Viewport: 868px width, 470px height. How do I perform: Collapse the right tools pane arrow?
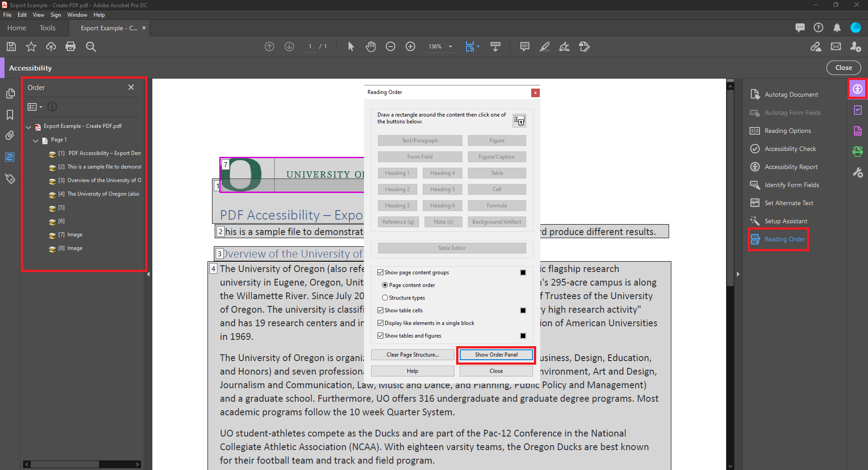738,274
